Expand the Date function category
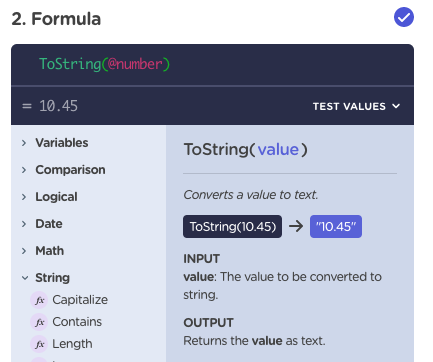Screen dimensions: 433x362 coord(42,224)
